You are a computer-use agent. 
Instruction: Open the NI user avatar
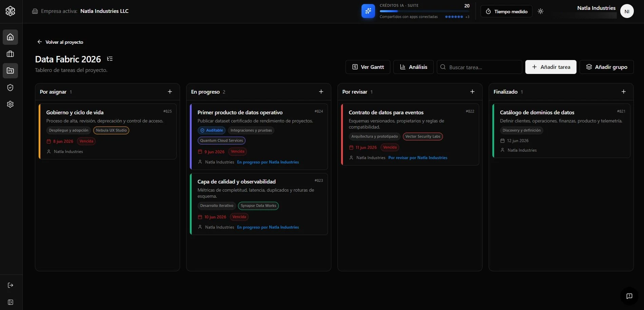point(627,11)
